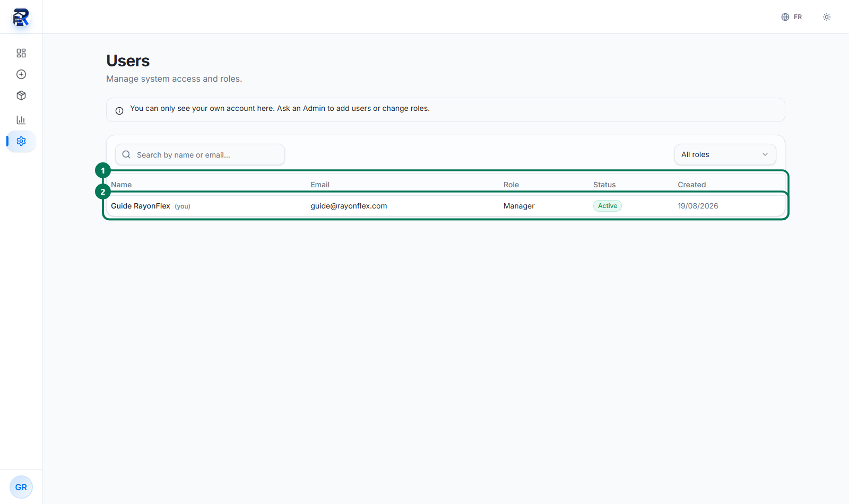
Task: Click the search magnifier icon
Action: tap(126, 154)
